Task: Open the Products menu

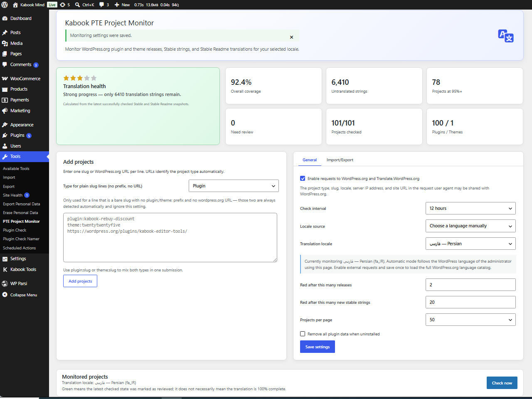Action: [25, 89]
